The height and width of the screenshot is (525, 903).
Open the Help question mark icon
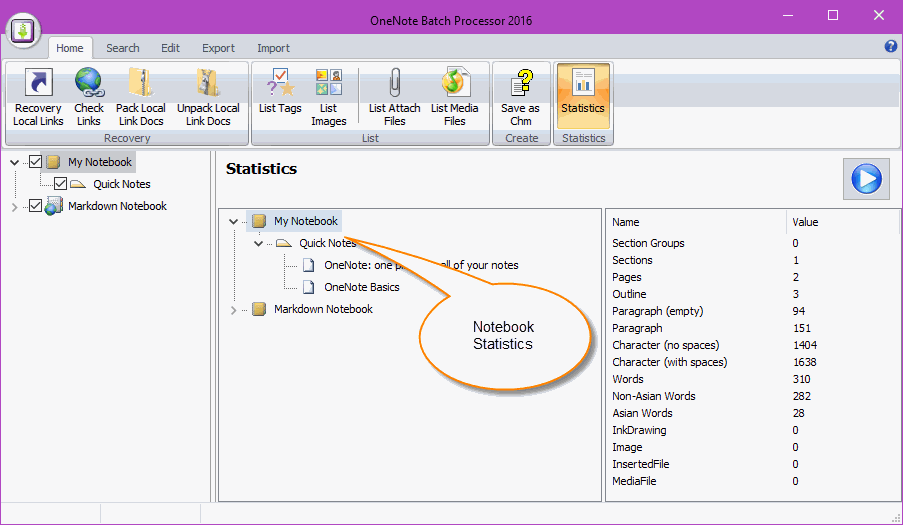(890, 47)
